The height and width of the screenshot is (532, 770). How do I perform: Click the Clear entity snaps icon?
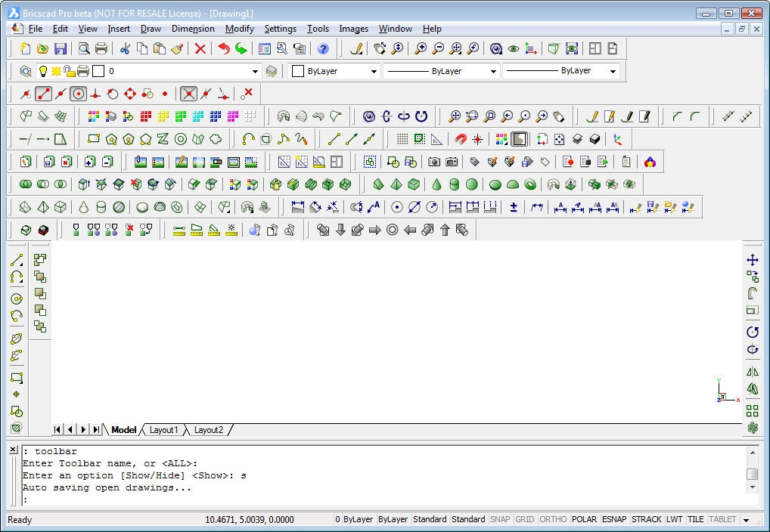click(247, 93)
